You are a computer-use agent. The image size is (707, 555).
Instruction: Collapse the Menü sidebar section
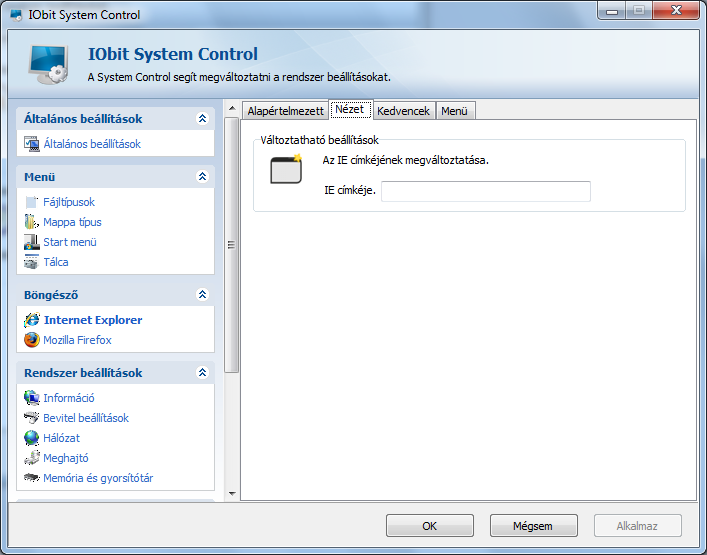[x=202, y=176]
